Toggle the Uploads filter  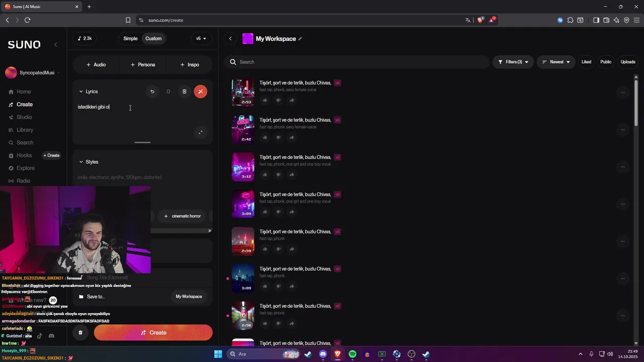pos(628,62)
